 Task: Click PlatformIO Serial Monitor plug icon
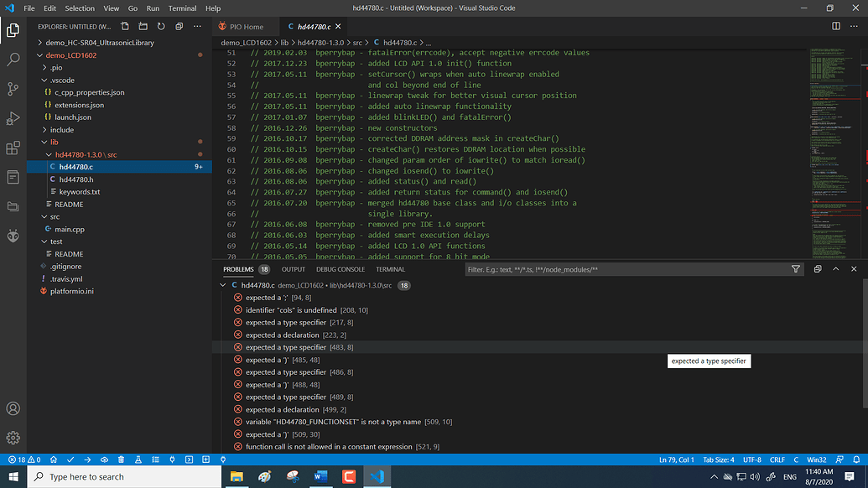(172, 459)
